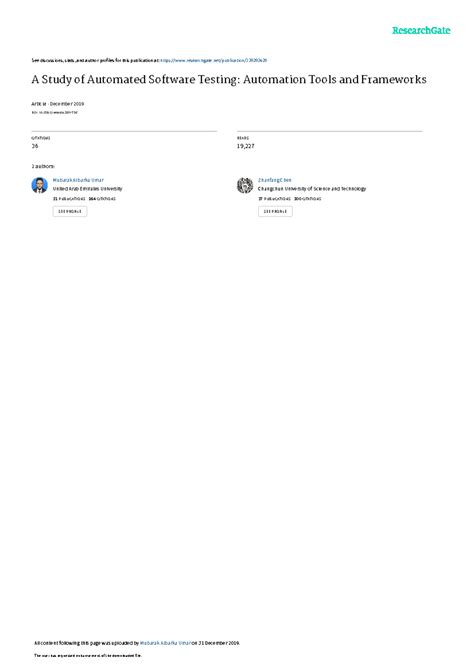Click Zhanfang Chen's publications count
474x670 pixels.
(x=274, y=199)
